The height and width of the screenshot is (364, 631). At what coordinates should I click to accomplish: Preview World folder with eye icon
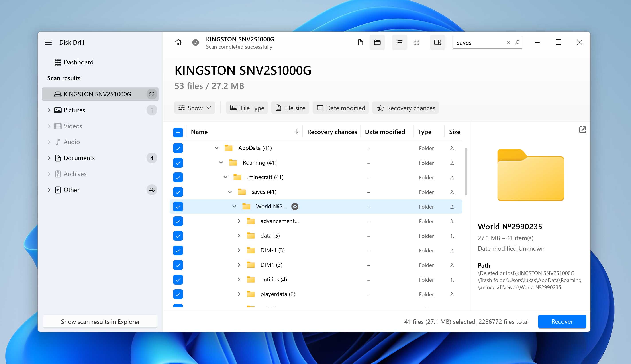295,207
